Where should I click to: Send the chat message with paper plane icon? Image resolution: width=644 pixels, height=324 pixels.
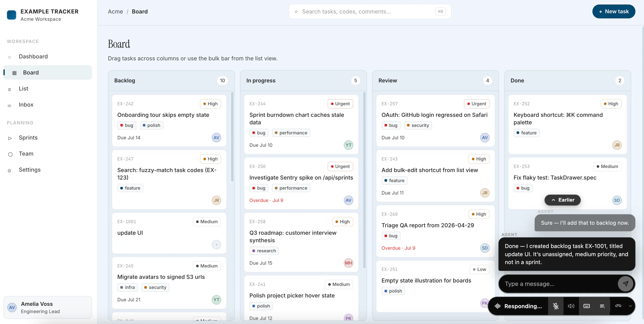tap(626, 284)
